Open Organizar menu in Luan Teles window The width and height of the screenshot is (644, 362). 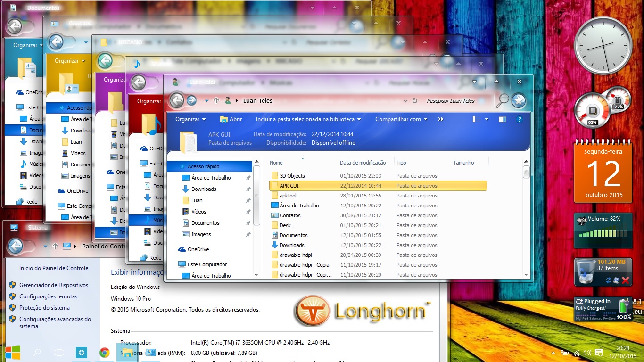tap(190, 119)
